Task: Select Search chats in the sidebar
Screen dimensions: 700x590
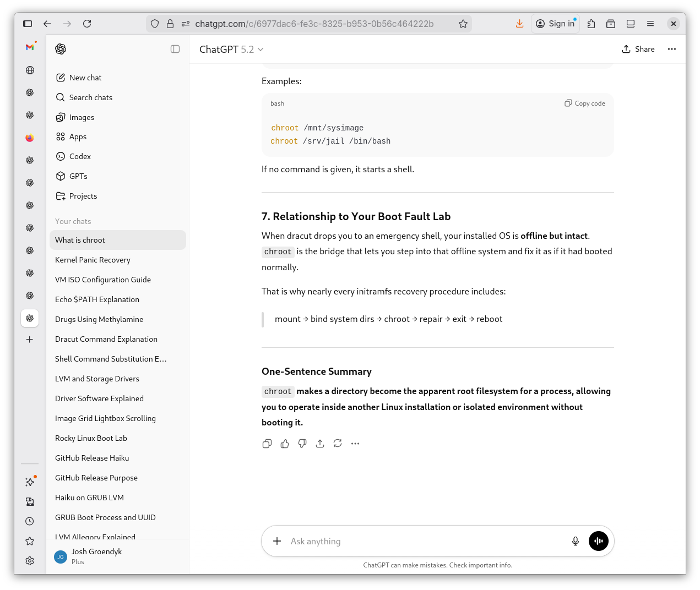Action: click(x=91, y=97)
